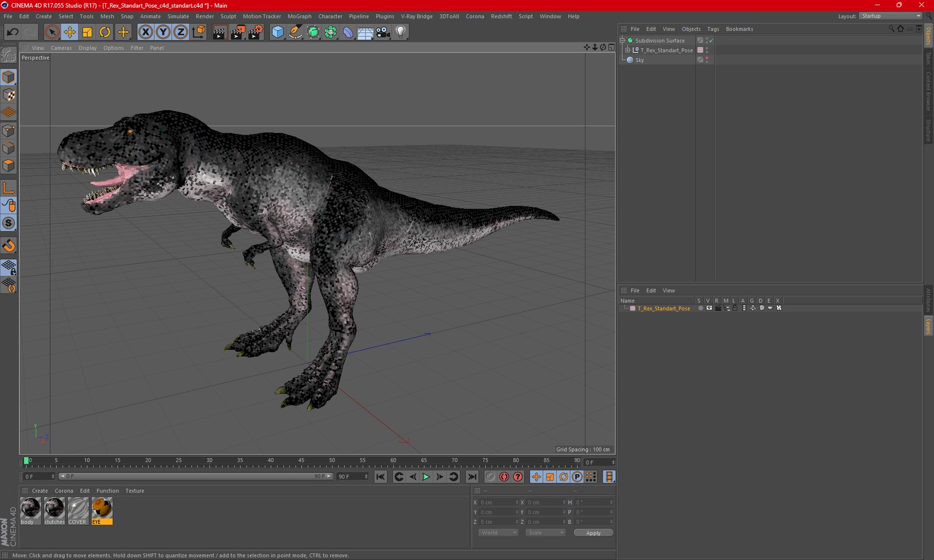Toggle T_Rex_Standart_Pose layer view visibility
Viewport: 934px width, 560px height.
pyautogui.click(x=709, y=308)
